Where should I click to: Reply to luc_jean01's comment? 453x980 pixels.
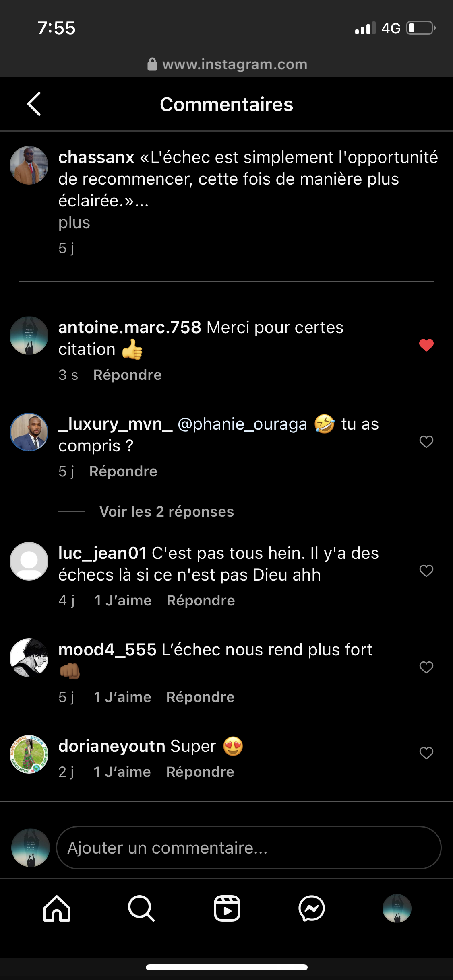click(x=201, y=601)
